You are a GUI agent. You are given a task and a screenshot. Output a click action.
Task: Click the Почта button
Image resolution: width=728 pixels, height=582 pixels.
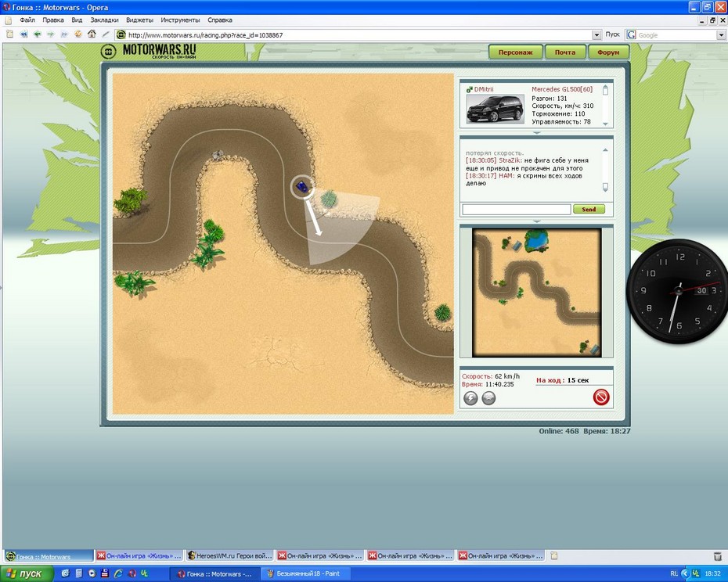pyautogui.click(x=565, y=52)
